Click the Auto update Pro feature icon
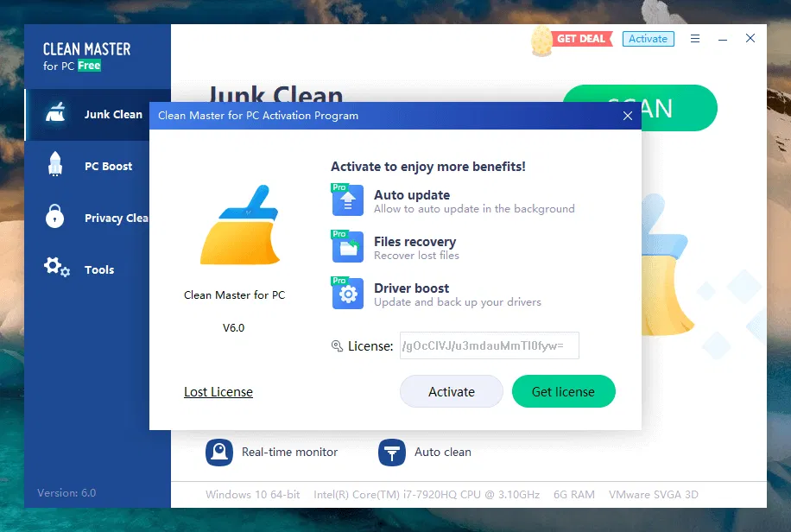791x532 pixels. (x=346, y=199)
